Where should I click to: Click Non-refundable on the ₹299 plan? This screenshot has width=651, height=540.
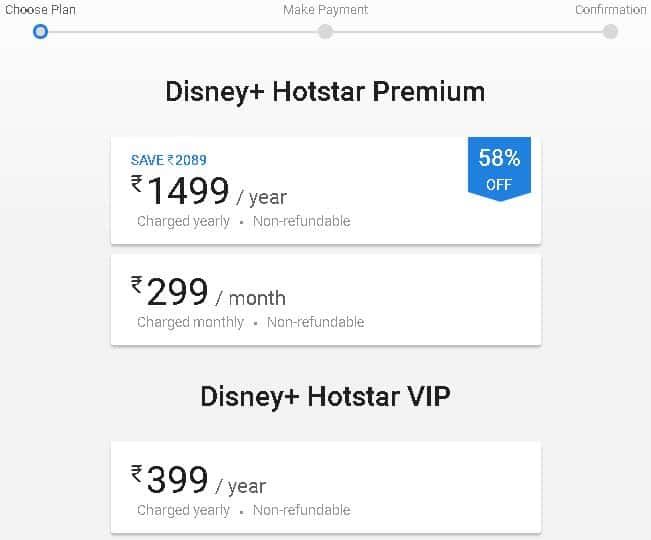pos(315,322)
